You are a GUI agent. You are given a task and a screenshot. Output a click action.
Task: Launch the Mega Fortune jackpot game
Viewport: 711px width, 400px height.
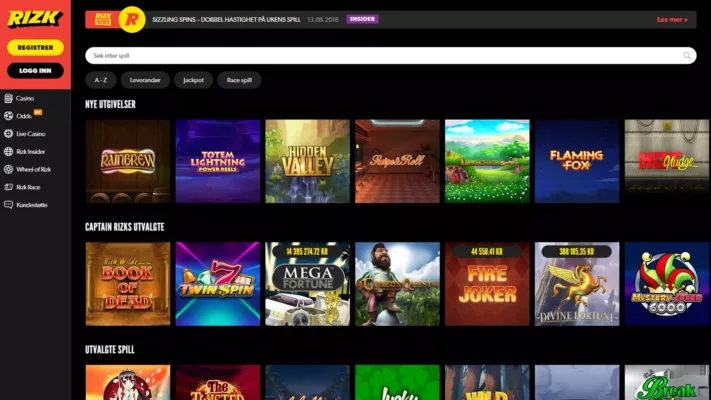click(307, 284)
